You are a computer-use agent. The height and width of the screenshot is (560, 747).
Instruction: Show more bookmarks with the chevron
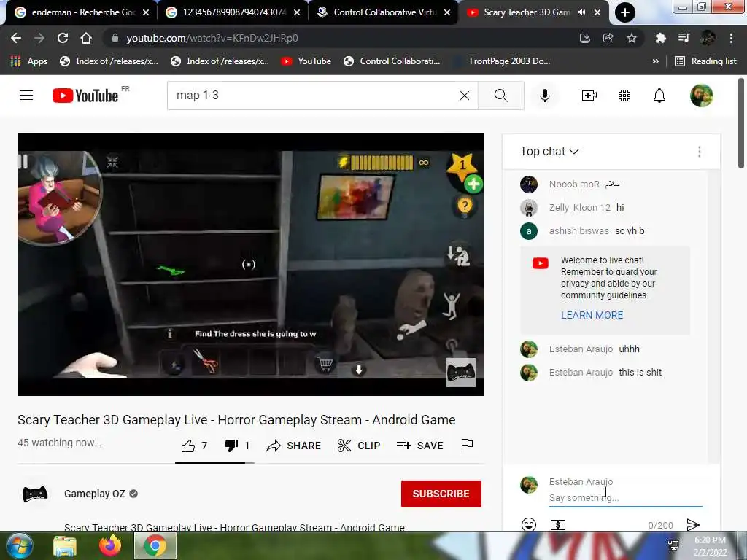[656, 61]
